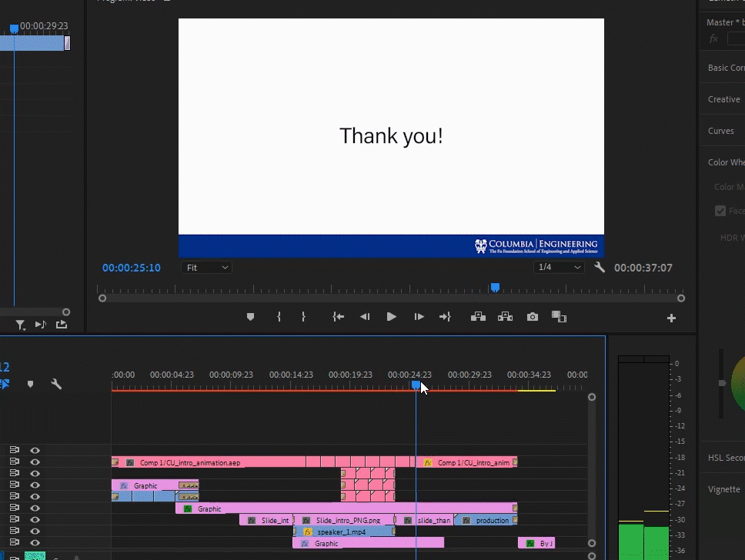This screenshot has height=560, width=745.
Task: Open Program monitor settings wrench
Action: point(599,268)
